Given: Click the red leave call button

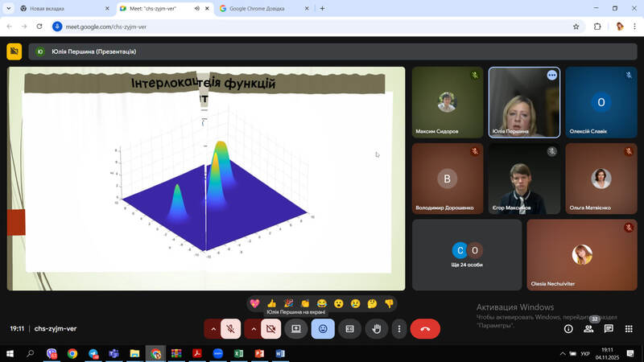Looking at the screenshot, I should (x=425, y=328).
